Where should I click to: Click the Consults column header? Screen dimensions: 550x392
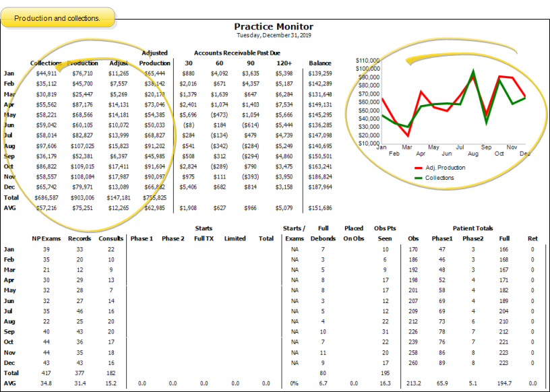pyautogui.click(x=111, y=238)
